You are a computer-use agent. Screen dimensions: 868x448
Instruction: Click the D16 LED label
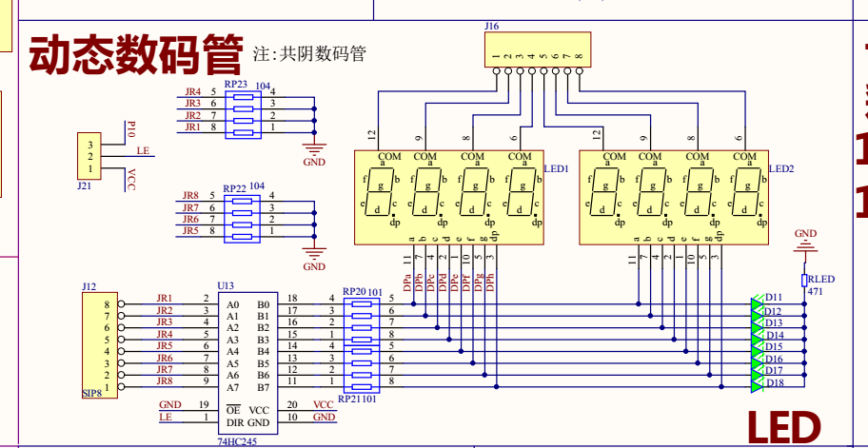775,359
